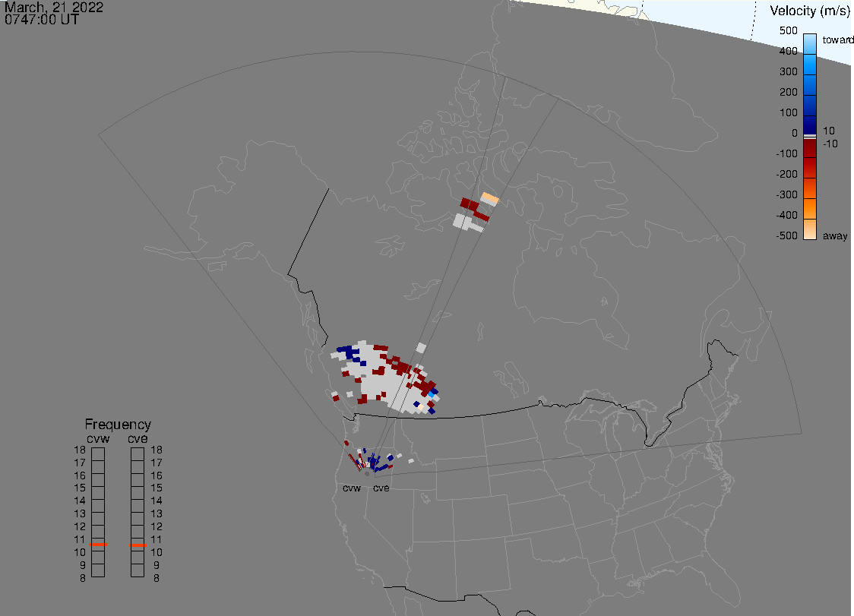
Task: Click the red frequency marker on the cvw bar
Action: tap(98, 545)
